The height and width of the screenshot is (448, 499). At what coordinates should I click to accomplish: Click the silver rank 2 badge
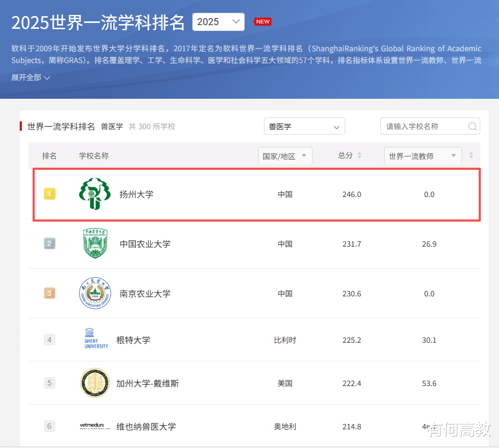pos(49,243)
